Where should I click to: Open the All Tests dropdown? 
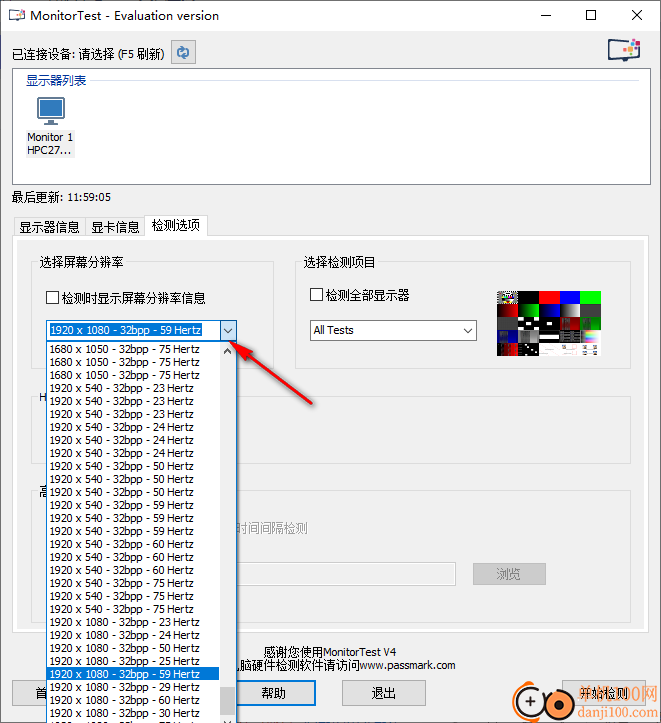click(393, 331)
